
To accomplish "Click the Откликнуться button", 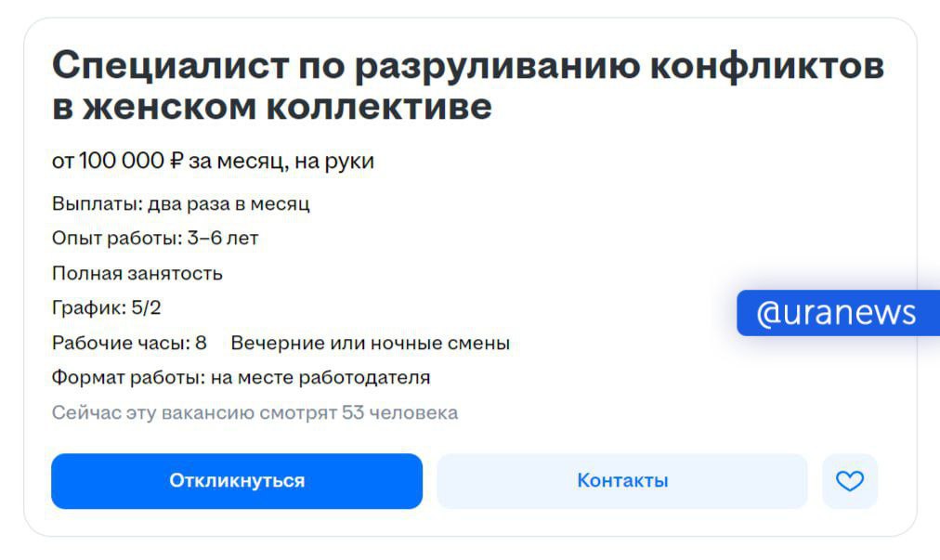I will 237,481.
